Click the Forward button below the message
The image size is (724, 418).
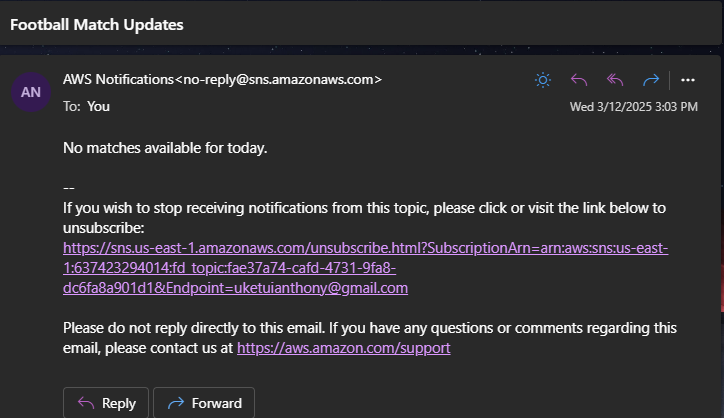point(204,403)
